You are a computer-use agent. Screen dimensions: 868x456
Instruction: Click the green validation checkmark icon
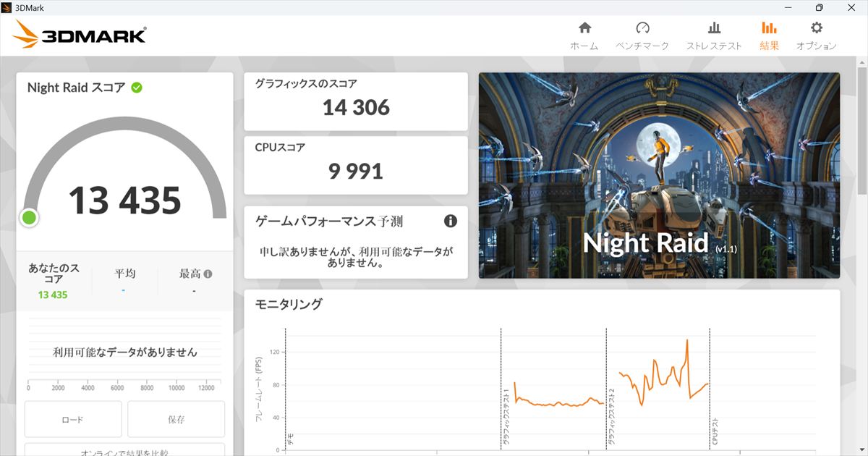137,88
